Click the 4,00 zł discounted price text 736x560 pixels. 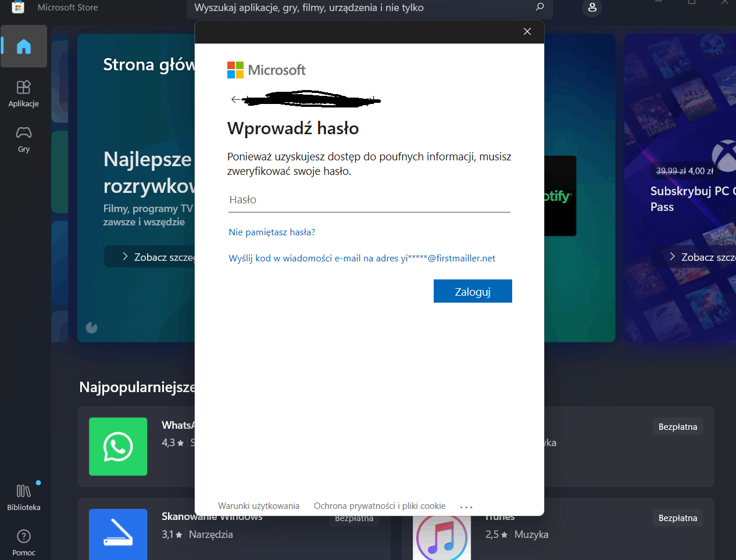pos(701,171)
